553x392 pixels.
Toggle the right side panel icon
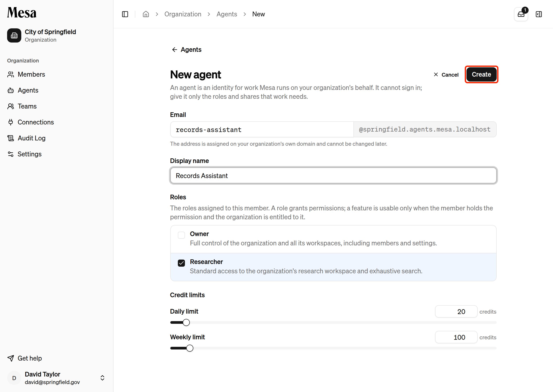(539, 14)
